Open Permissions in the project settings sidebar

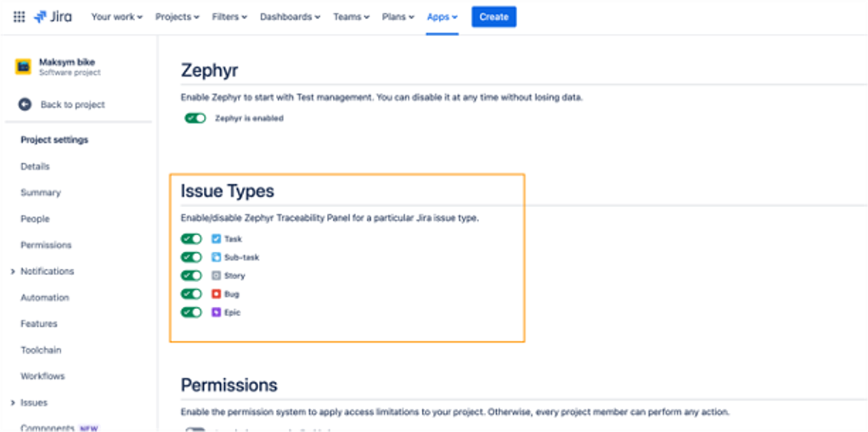pyautogui.click(x=46, y=245)
